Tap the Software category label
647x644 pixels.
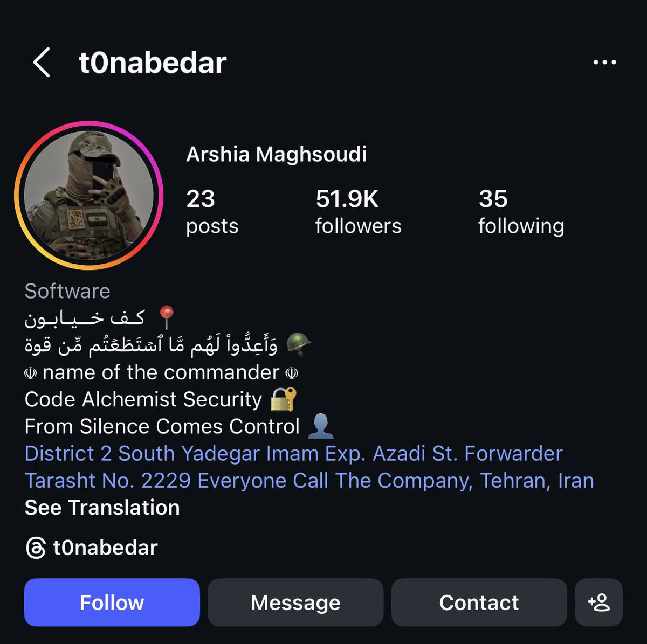click(x=67, y=291)
